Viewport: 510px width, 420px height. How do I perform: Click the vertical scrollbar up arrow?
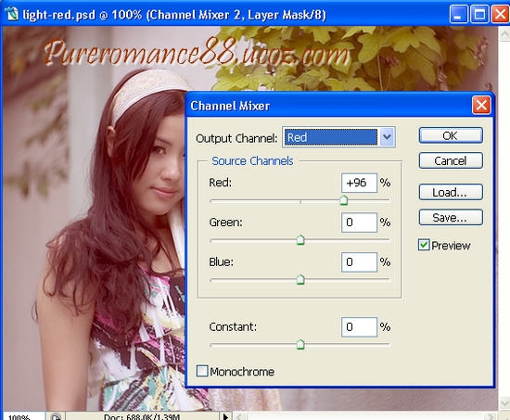click(x=504, y=33)
